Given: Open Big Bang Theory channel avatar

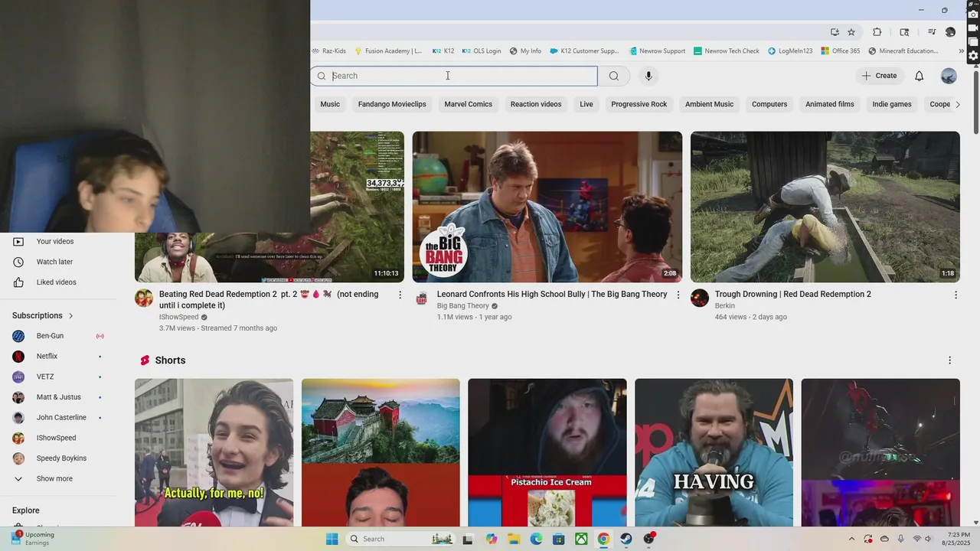Looking at the screenshot, I should point(422,298).
